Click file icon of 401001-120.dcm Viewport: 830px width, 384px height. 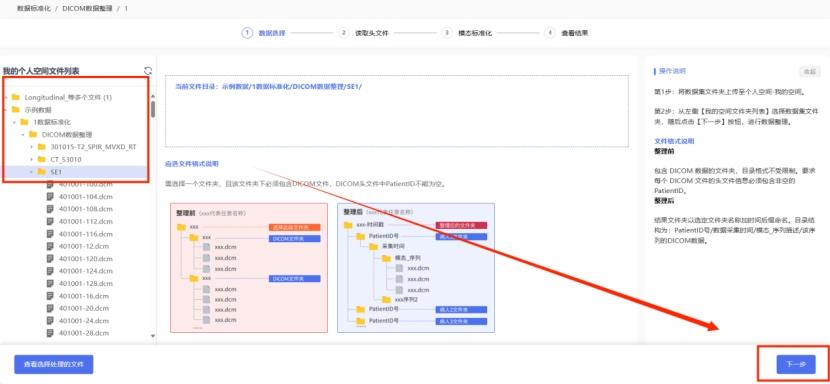pos(50,258)
